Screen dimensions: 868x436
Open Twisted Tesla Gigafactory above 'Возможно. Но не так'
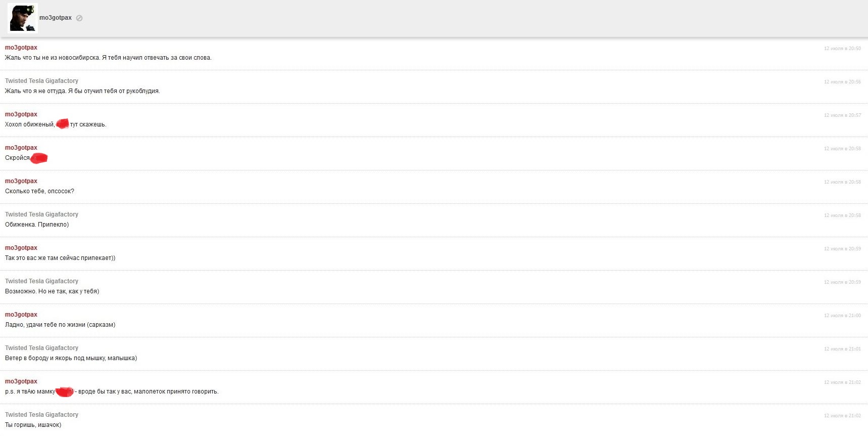click(x=41, y=281)
